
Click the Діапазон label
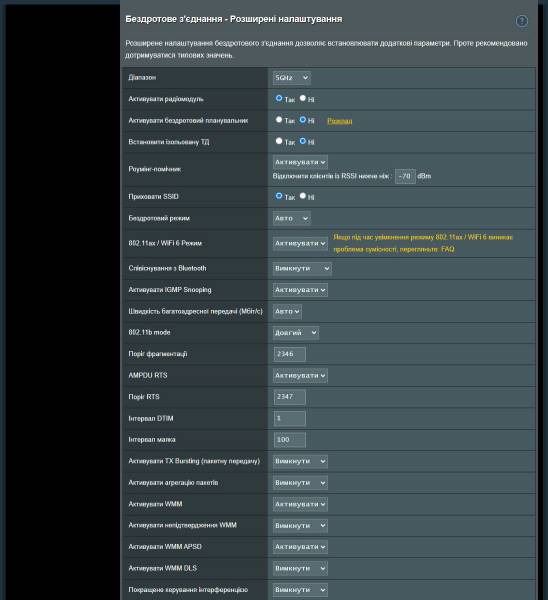click(142, 78)
